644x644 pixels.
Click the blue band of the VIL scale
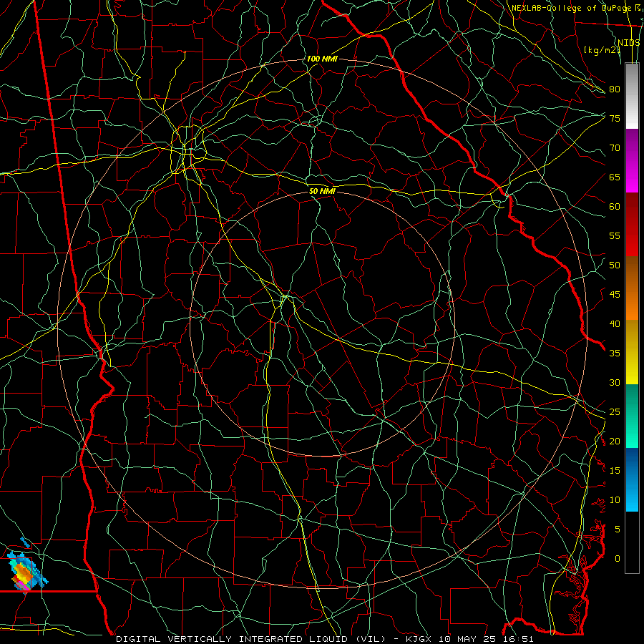point(632,479)
